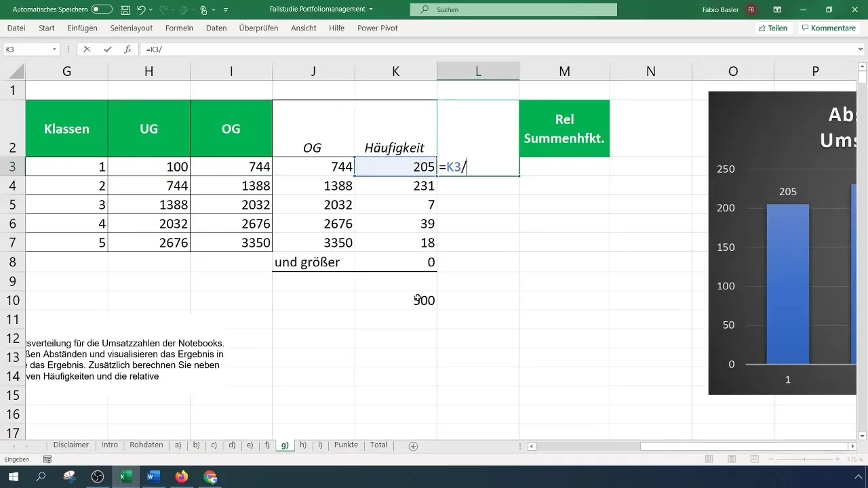Viewport: 868px width, 488px height.
Task: Open the Daten ribbon tab
Action: point(216,28)
